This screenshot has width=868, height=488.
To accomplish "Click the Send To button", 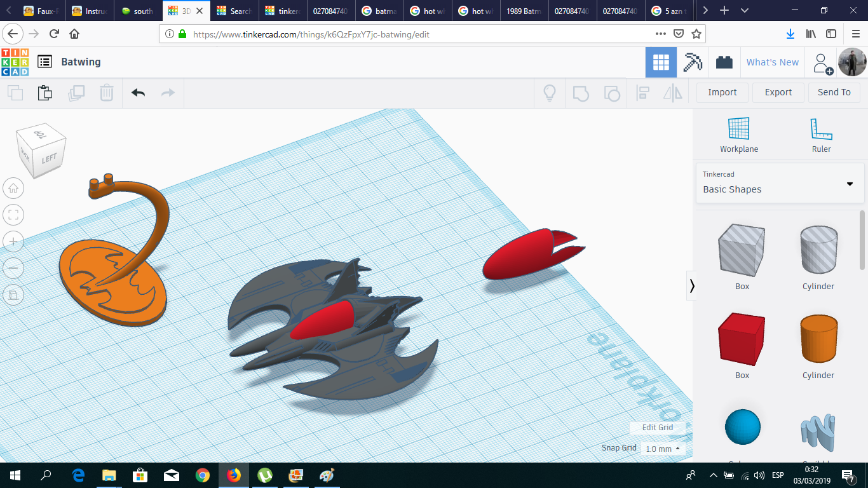I will click(x=834, y=93).
